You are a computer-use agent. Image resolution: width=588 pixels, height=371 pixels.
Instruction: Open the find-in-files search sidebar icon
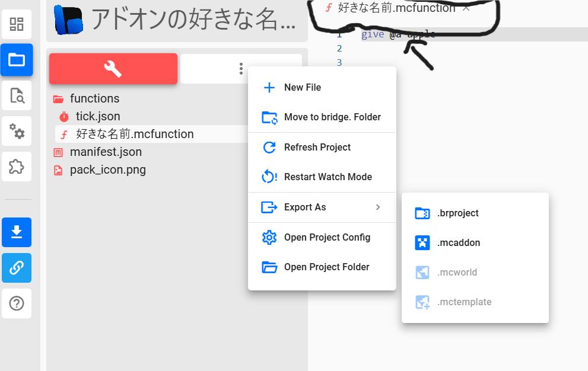pos(17,95)
